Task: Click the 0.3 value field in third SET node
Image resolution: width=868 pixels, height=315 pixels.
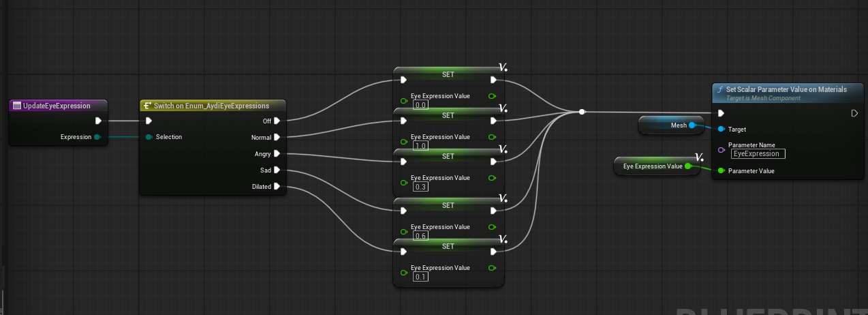Action: click(421, 187)
